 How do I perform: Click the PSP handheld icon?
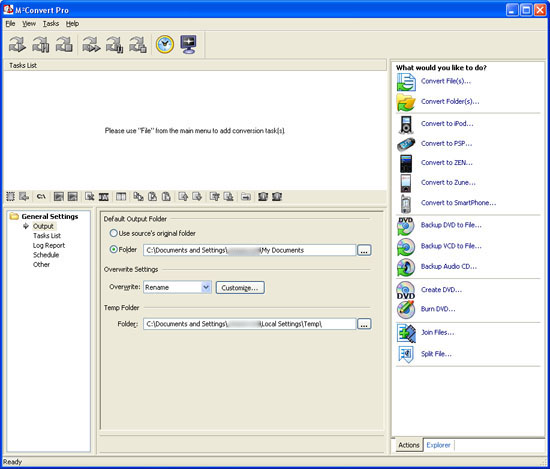[406, 144]
